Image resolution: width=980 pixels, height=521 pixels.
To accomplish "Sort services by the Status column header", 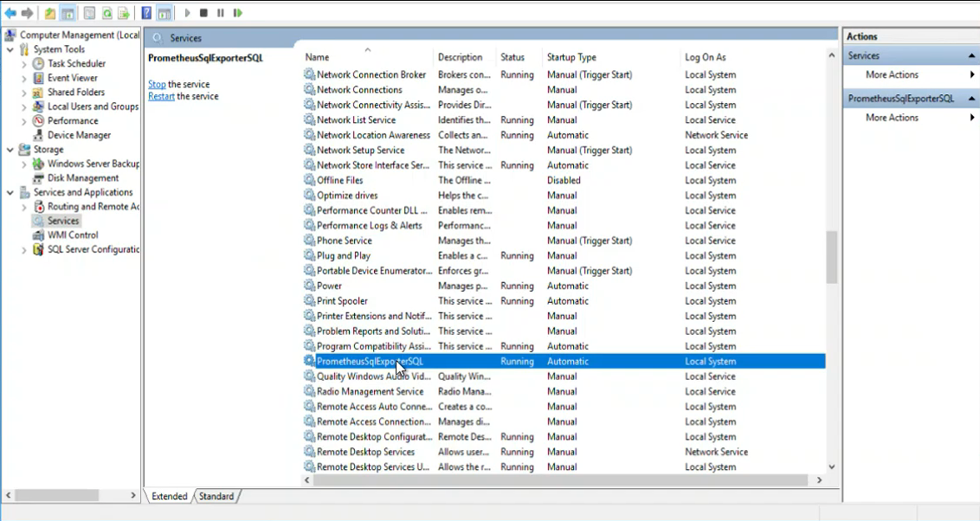I will [513, 56].
